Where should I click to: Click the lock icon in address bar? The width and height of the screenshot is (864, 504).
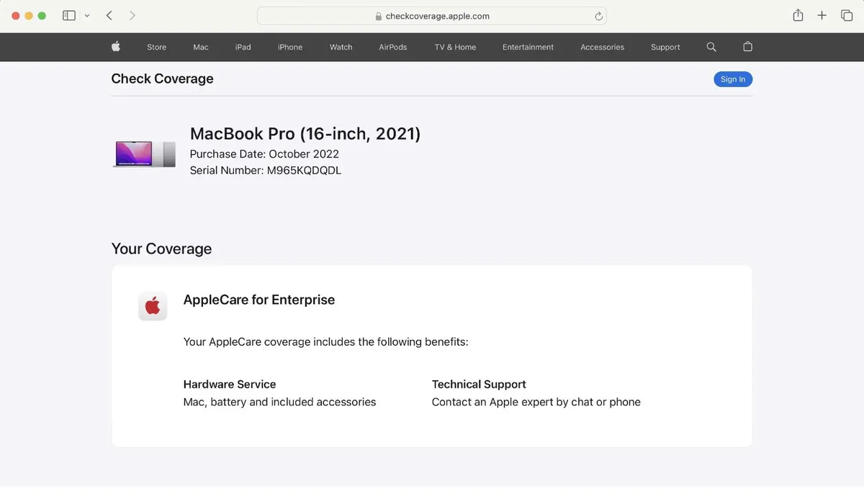click(379, 16)
